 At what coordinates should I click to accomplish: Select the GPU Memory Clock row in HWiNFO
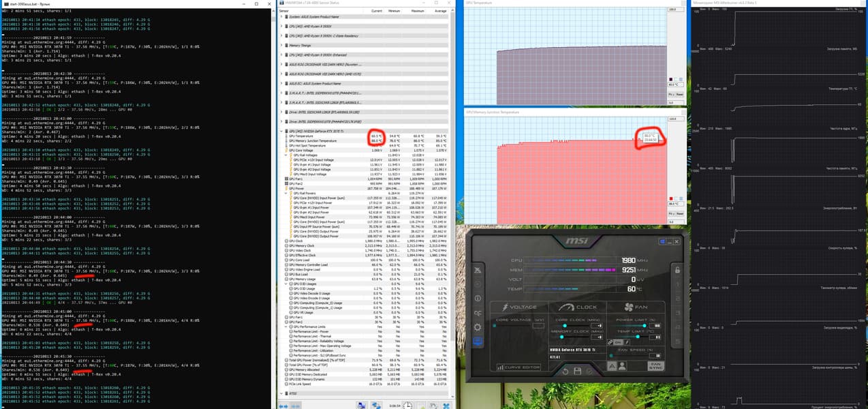[365, 245]
